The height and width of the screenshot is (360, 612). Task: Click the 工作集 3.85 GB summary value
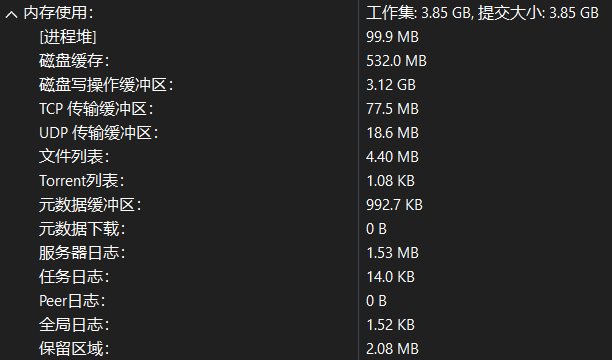click(x=418, y=13)
